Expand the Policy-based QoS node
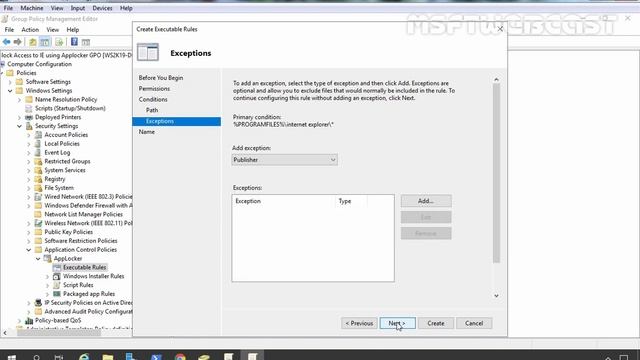 tap(20, 320)
